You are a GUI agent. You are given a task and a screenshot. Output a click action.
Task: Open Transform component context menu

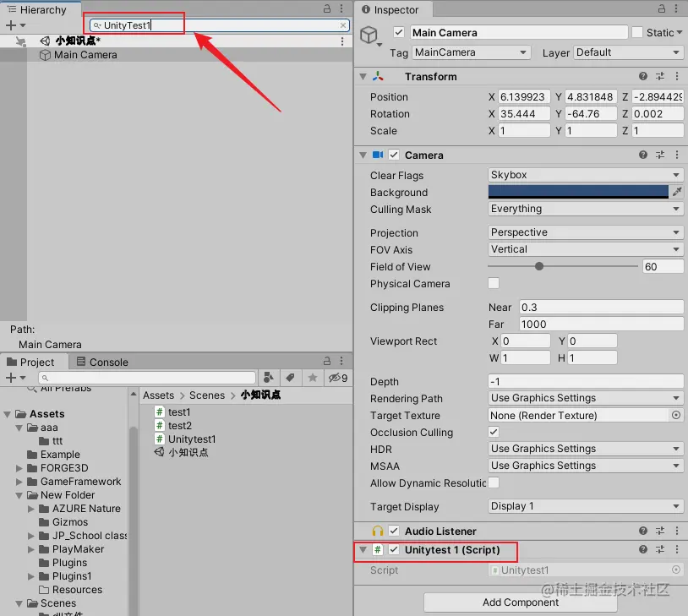click(677, 76)
